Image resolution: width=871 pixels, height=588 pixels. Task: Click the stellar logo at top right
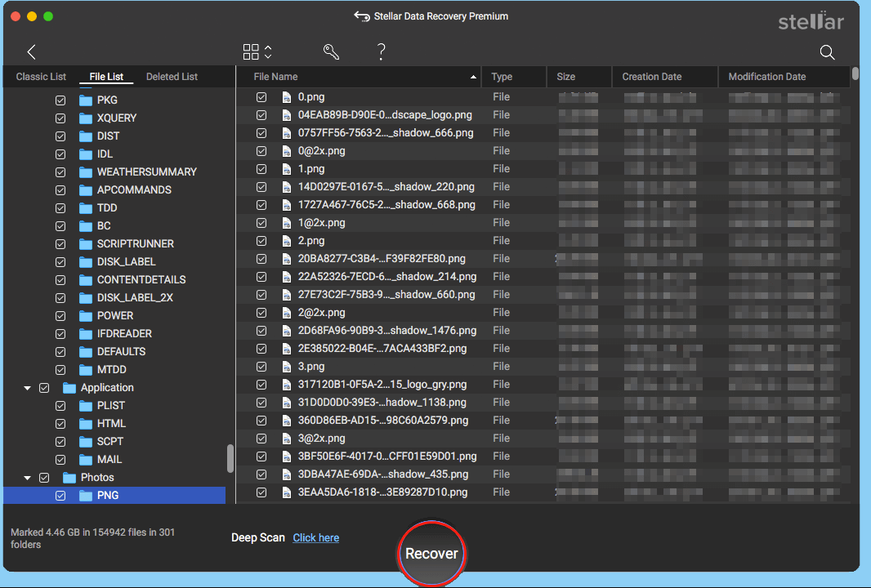pos(811,20)
